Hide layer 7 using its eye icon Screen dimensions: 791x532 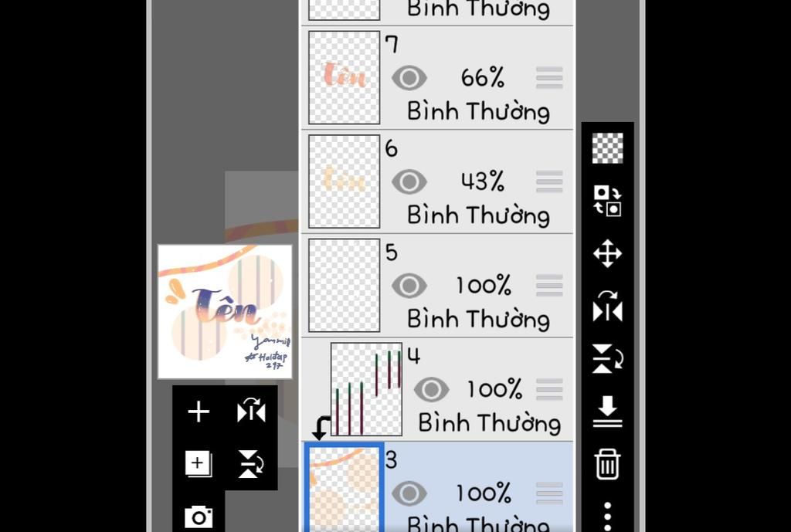pos(409,78)
